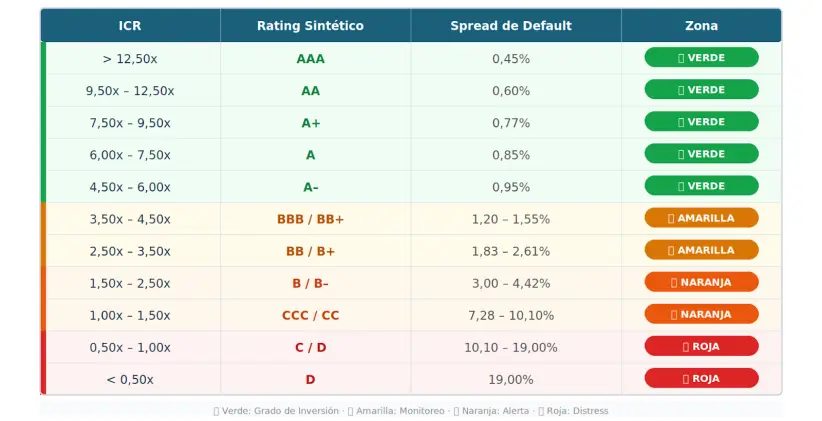
Task: Click AMARILLA badge in BBB / BB+ row
Action: tap(701, 218)
